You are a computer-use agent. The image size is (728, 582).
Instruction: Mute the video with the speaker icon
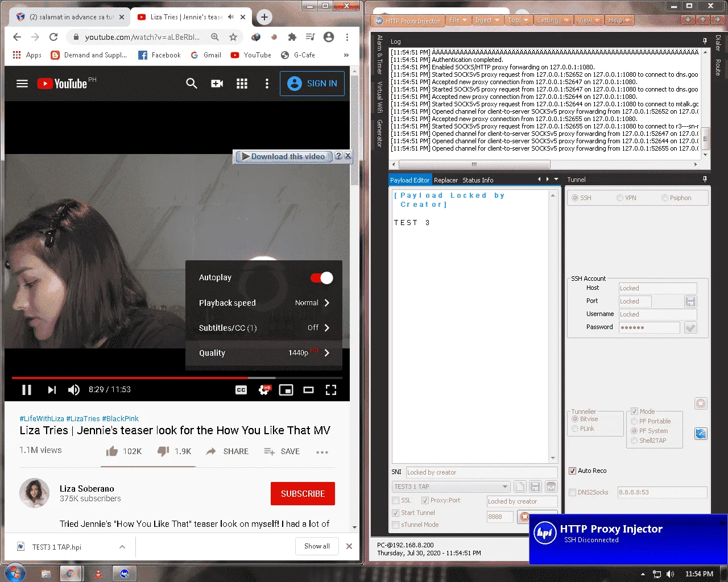(x=74, y=389)
